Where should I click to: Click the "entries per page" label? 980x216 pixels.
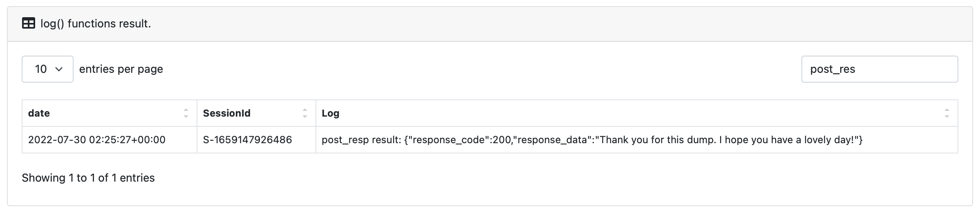(121, 69)
